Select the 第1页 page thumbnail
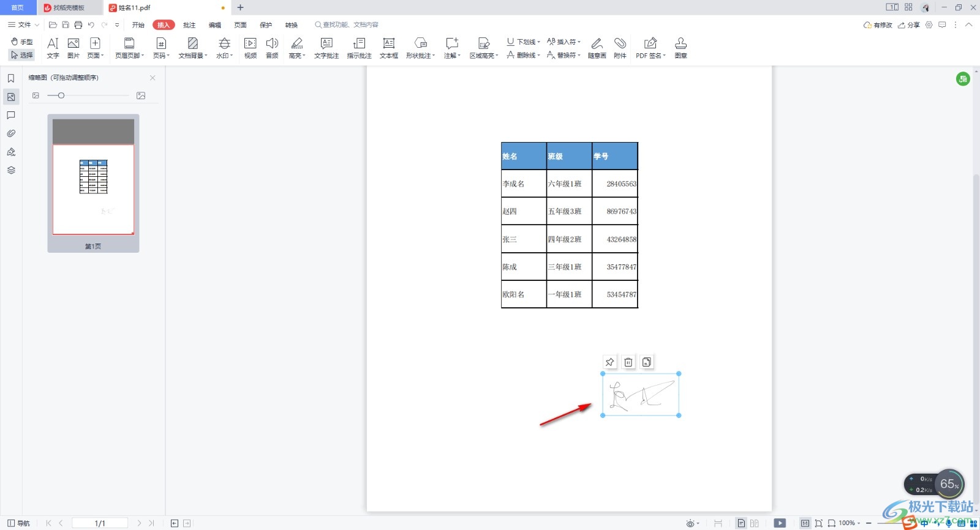Screen dimensions: 980x530 pyautogui.click(x=93, y=183)
